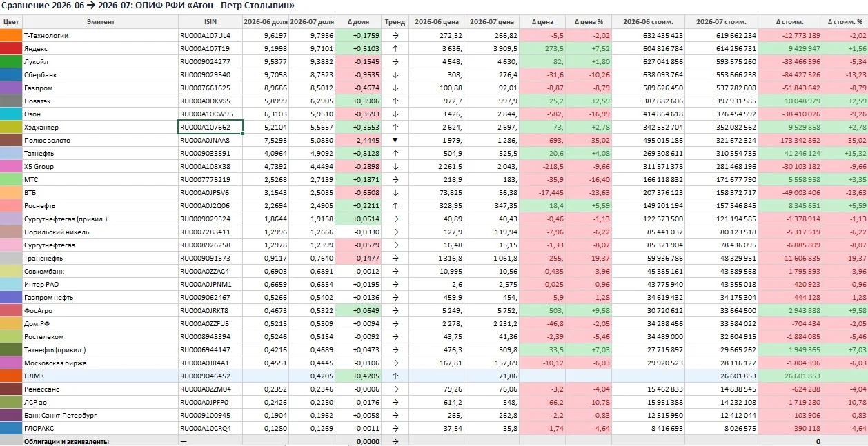
Task: Click the 2026-07 цена value 3 909,5
Action: (492, 48)
